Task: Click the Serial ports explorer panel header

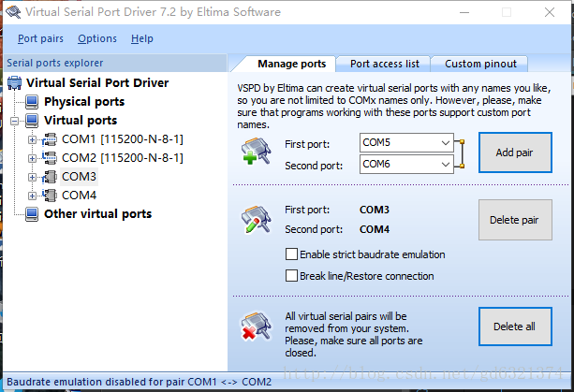Action: click(x=115, y=63)
